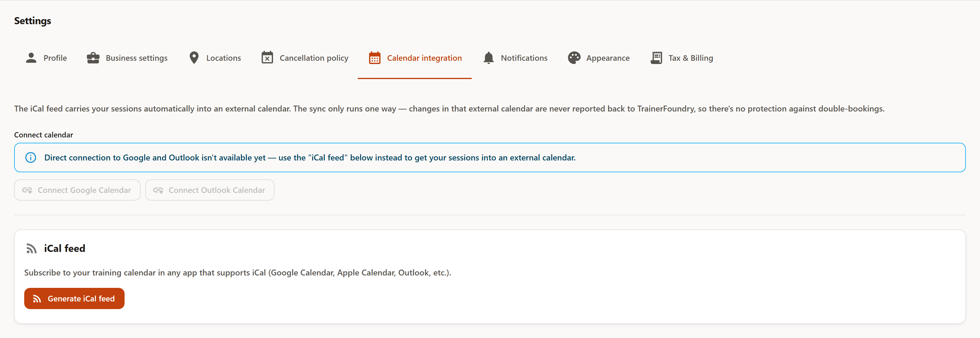Image resolution: width=980 pixels, height=338 pixels.
Task: Click the Calendar integration calendar icon
Action: 375,58
